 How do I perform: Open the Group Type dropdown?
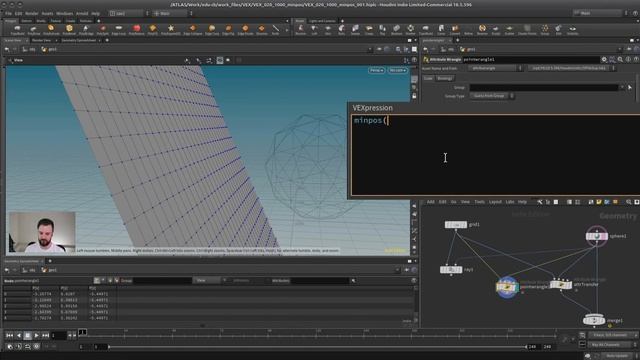tap(491, 96)
